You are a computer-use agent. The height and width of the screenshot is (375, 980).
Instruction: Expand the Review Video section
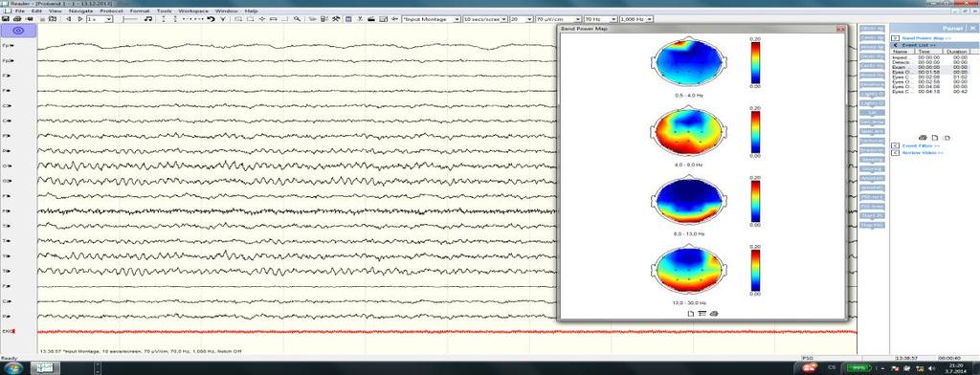895,152
